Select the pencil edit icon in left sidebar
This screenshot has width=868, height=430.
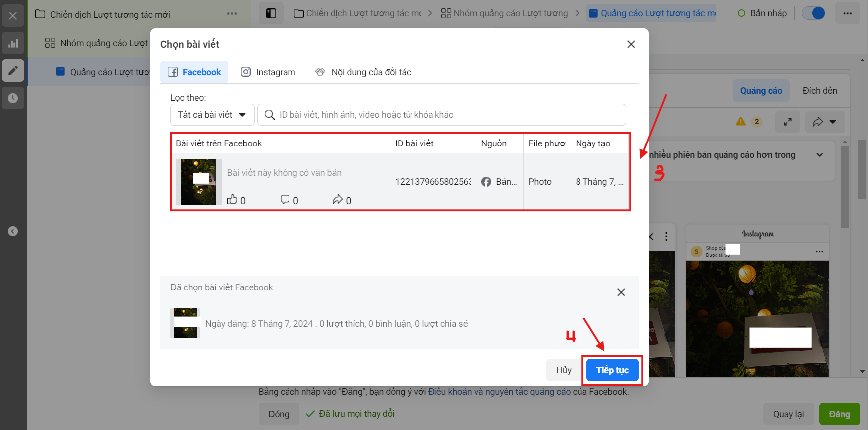click(x=13, y=70)
